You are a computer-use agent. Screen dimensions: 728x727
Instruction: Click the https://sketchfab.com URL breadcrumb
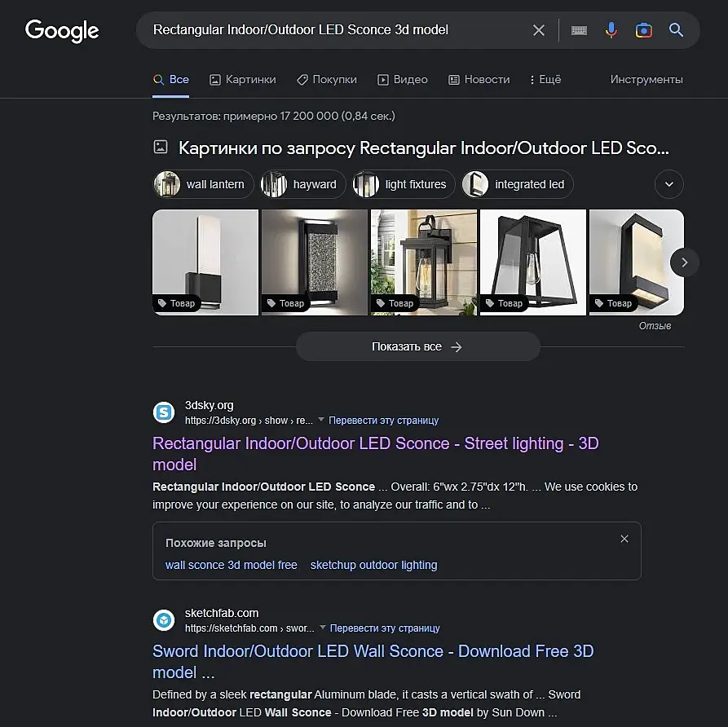tap(249, 628)
